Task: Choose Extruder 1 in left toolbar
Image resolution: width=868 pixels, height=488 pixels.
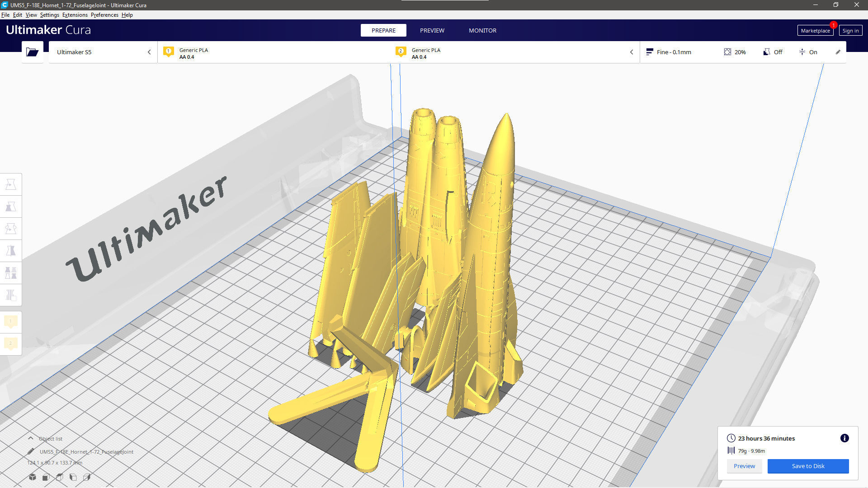Action: (11, 322)
